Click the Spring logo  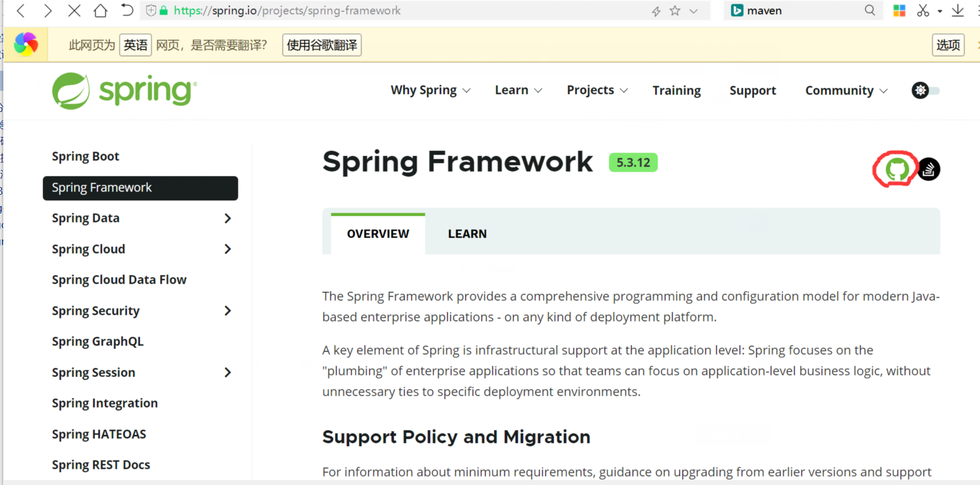124,91
